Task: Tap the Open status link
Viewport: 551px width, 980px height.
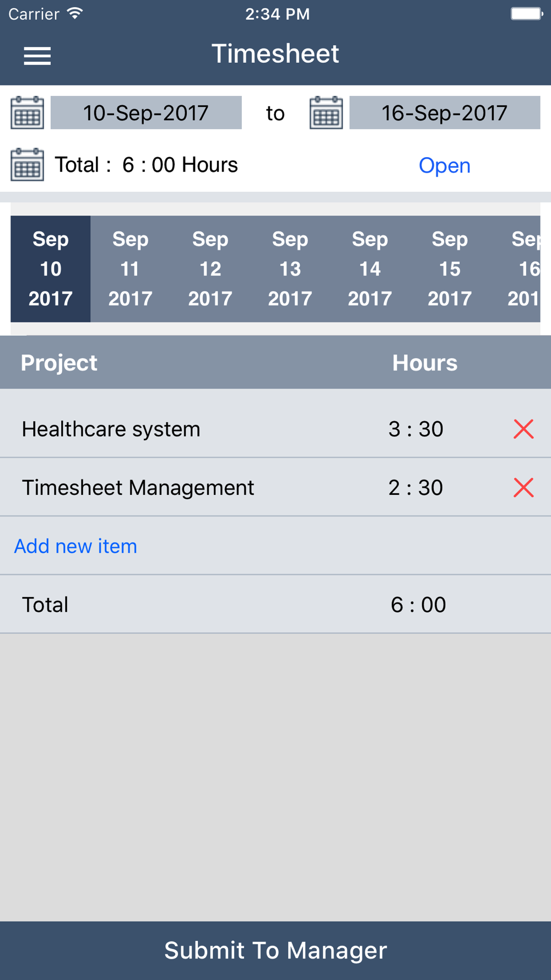Action: click(x=445, y=165)
